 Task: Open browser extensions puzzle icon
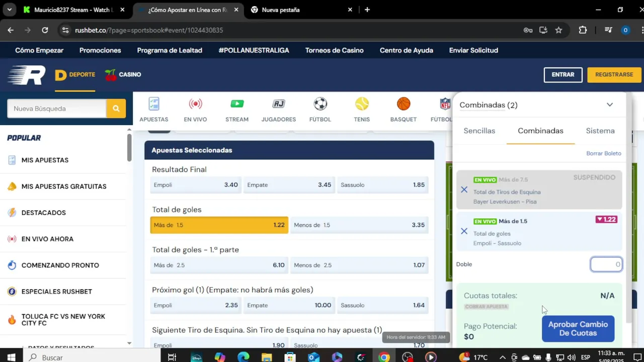[583, 30]
